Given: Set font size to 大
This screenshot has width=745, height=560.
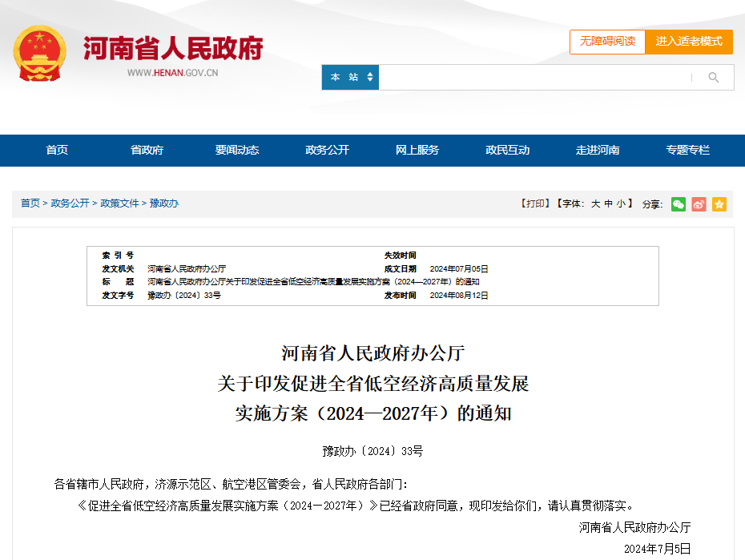Looking at the screenshot, I should [x=595, y=203].
